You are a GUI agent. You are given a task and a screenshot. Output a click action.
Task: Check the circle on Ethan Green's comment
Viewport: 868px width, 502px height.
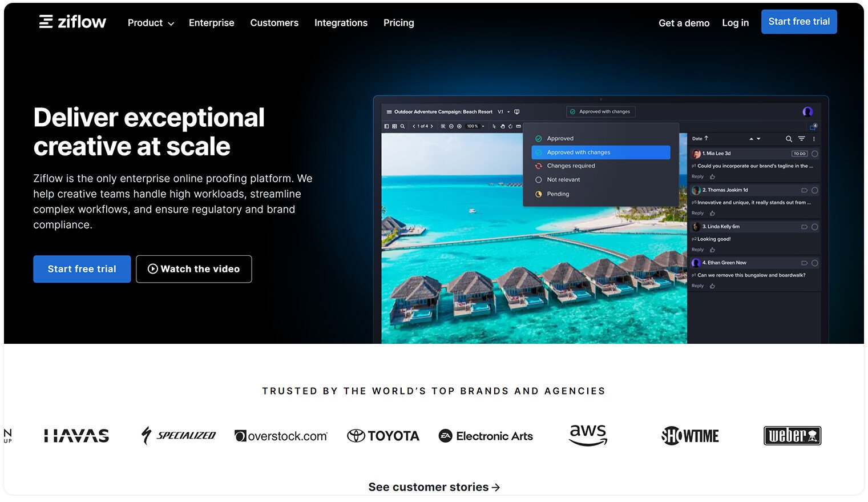[x=815, y=263]
